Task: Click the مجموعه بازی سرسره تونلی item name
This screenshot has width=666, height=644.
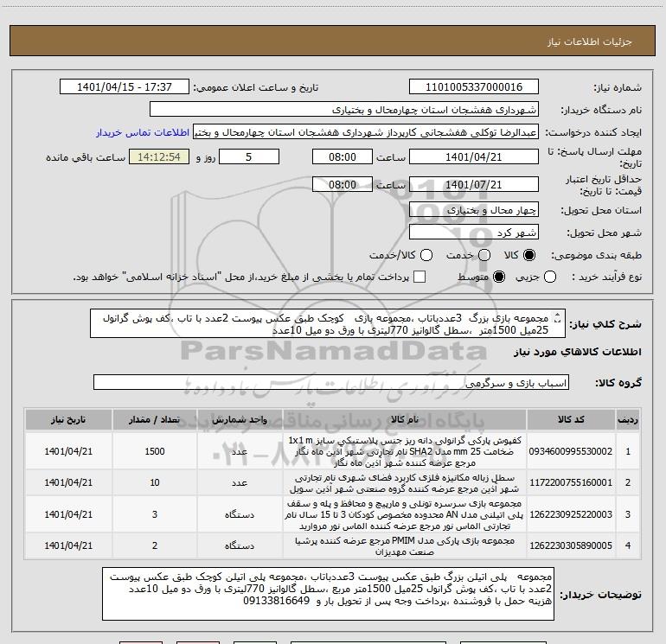Action: [405, 514]
